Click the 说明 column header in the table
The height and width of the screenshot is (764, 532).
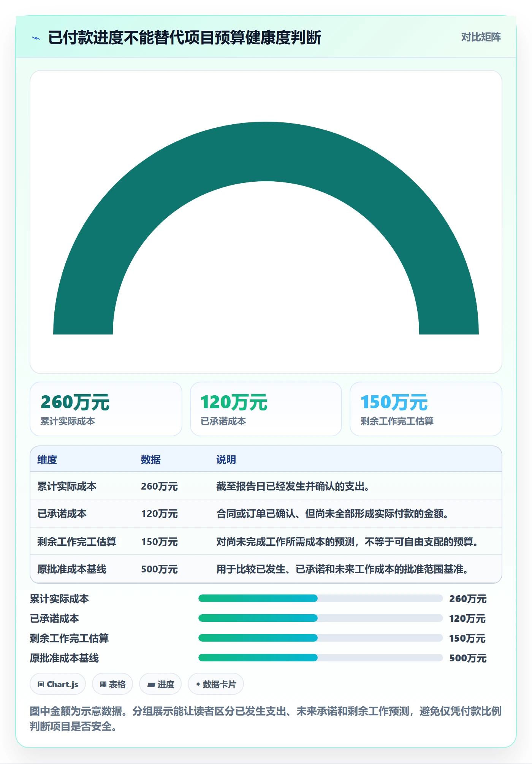(x=226, y=460)
